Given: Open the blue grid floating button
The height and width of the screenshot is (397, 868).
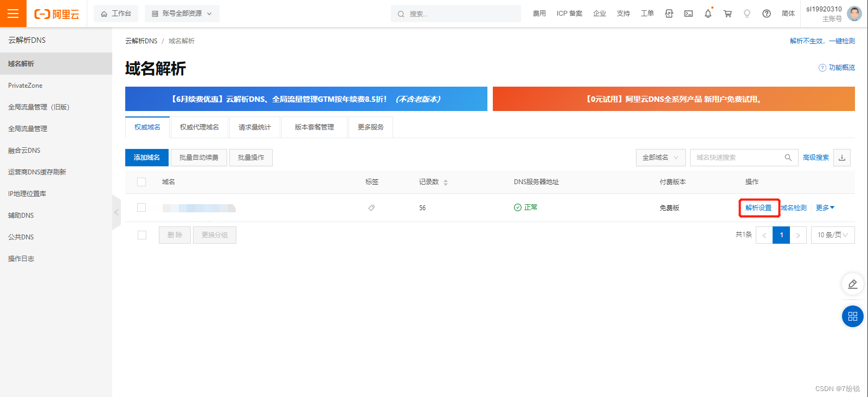Looking at the screenshot, I should coord(853,316).
